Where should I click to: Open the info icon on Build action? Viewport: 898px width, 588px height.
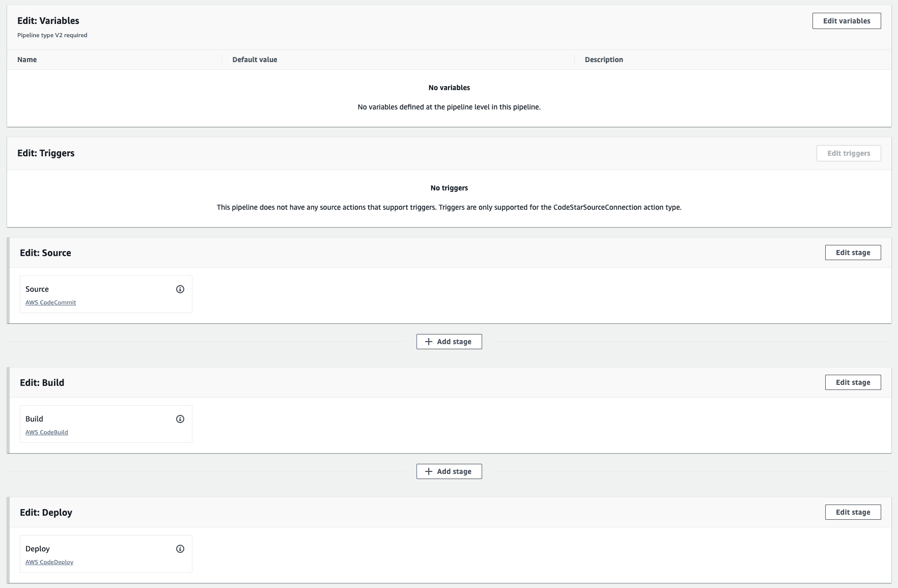[x=180, y=419]
